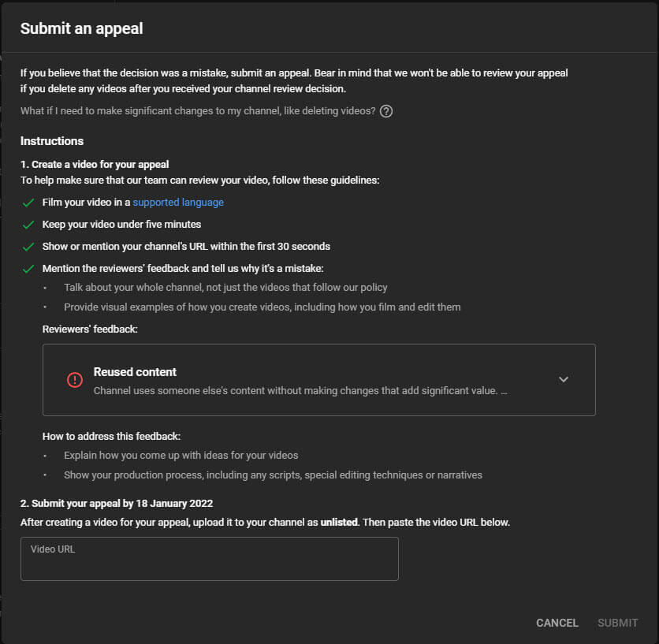Click the checkmark next to five minutes guideline

tap(28, 225)
